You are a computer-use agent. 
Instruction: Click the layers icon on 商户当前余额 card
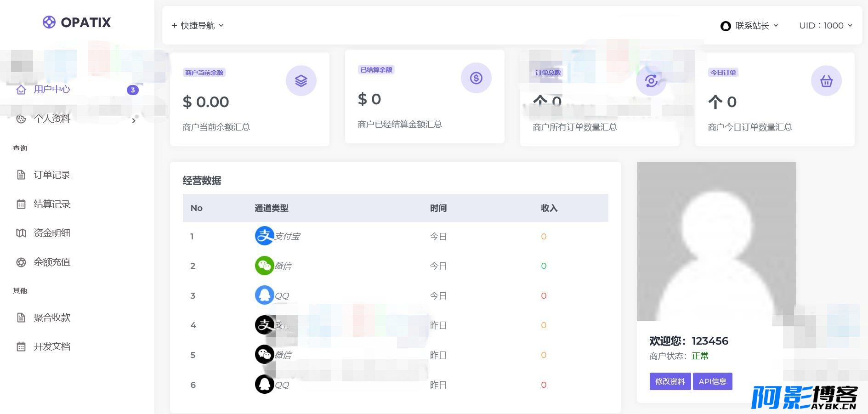click(x=301, y=81)
